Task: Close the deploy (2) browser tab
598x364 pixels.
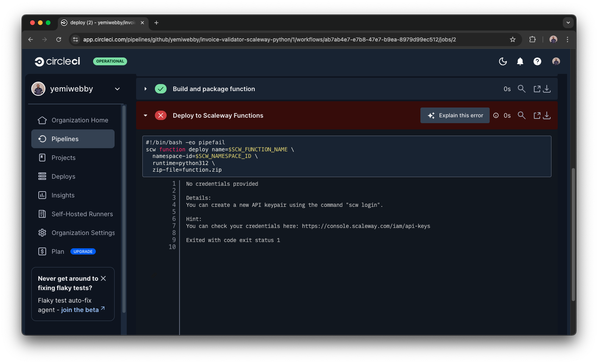Action: click(142, 23)
